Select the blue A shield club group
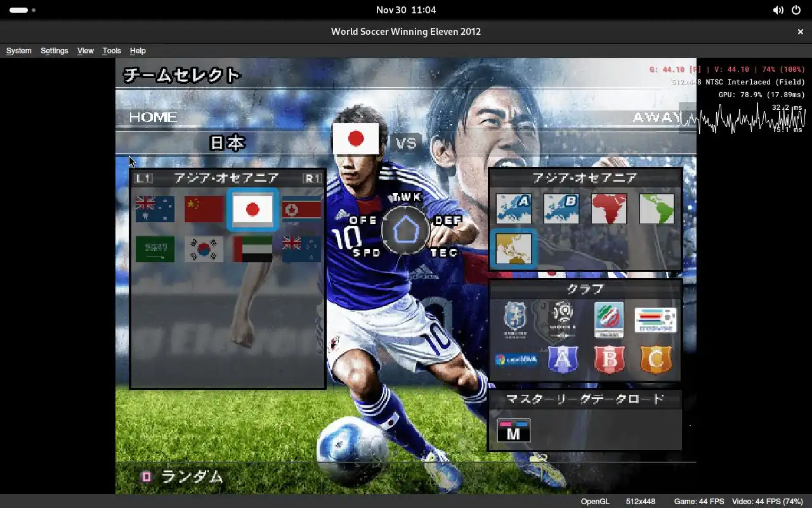 (563, 359)
